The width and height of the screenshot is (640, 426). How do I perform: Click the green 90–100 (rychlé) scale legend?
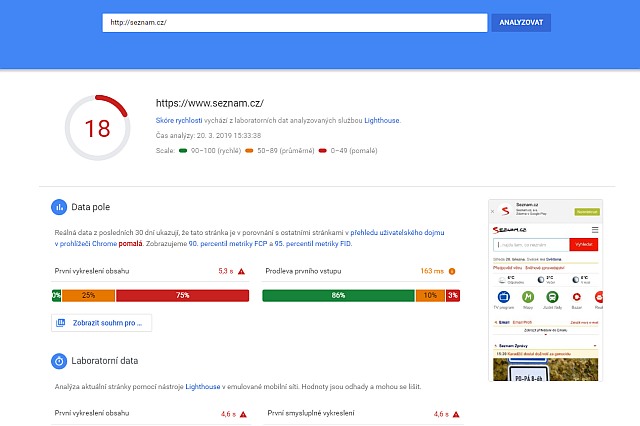click(210, 151)
